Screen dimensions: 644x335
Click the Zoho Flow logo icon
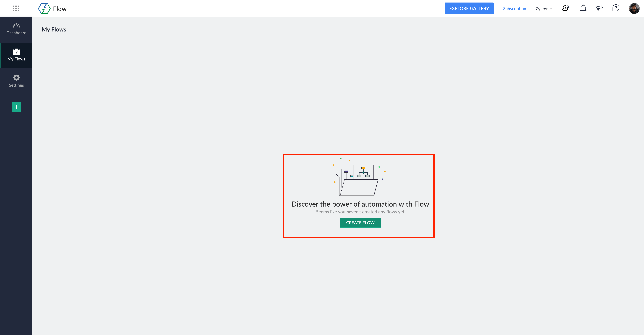44,9
